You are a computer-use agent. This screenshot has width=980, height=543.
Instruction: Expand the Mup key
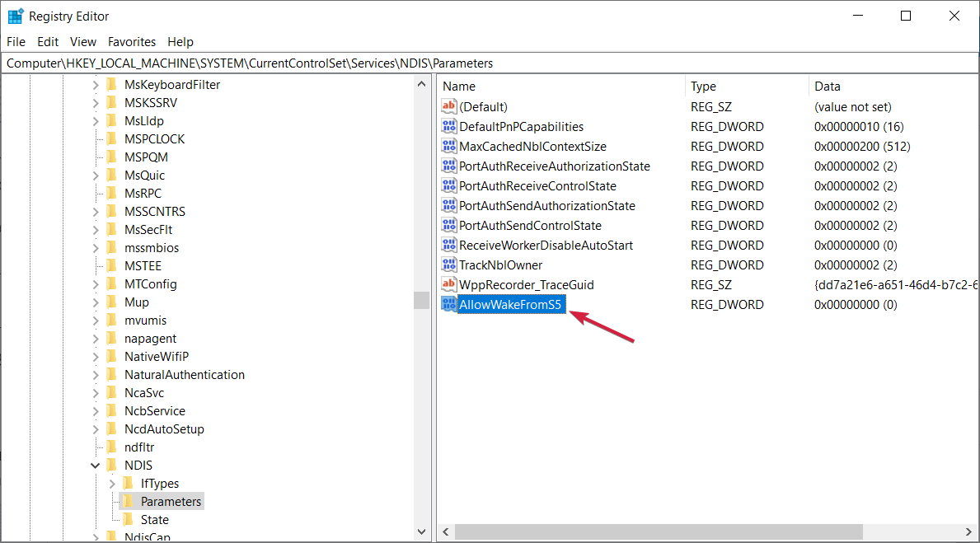(95, 302)
